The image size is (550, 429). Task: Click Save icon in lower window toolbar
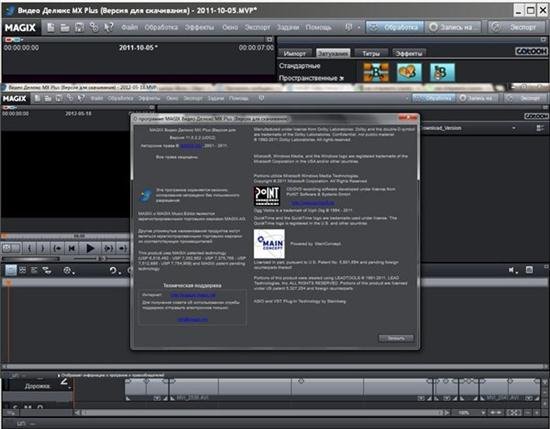click(x=59, y=99)
